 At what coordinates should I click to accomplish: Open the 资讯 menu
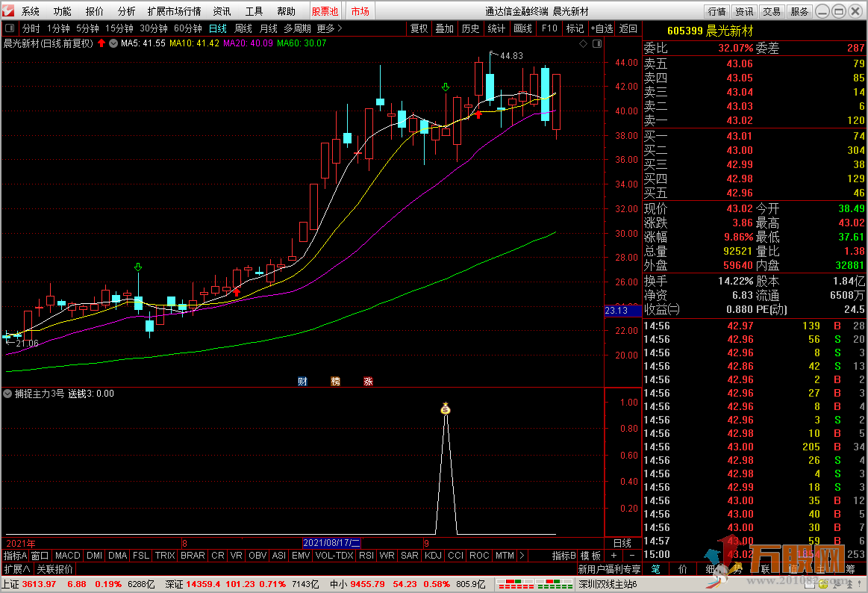222,11
